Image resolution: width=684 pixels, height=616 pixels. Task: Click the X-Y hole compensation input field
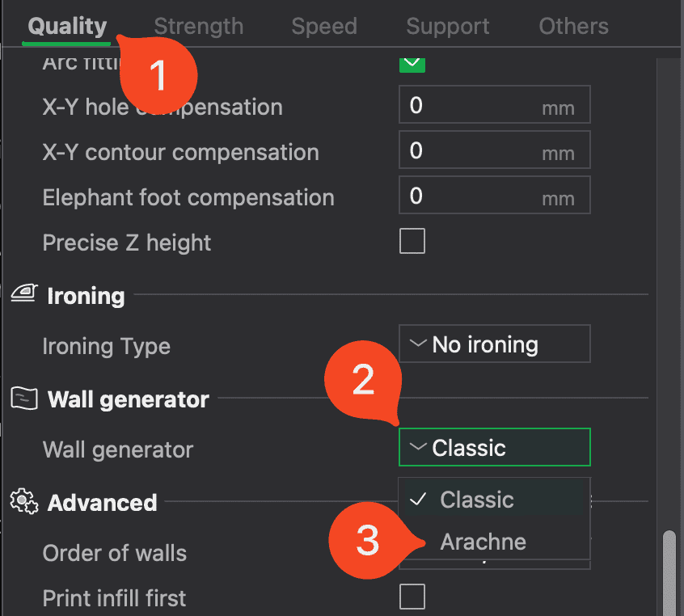[494, 106]
